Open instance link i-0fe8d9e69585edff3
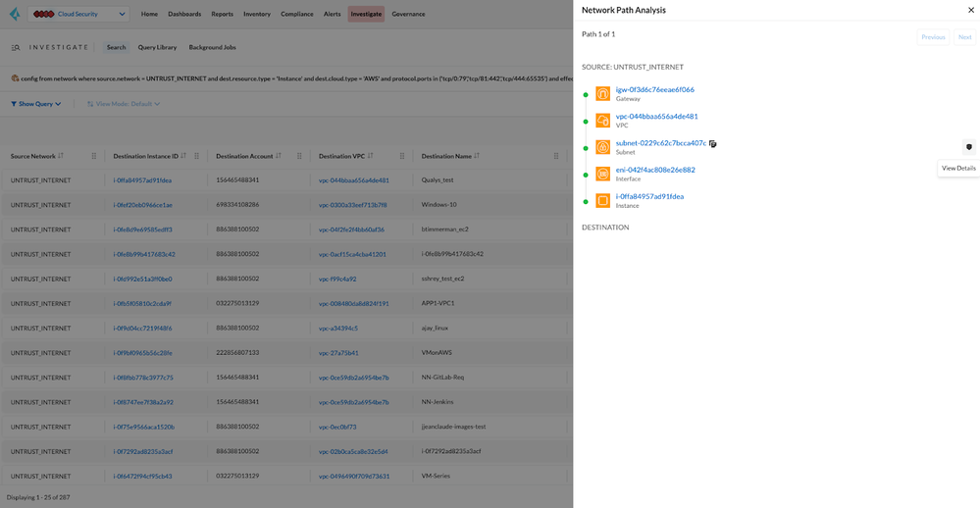This screenshot has width=980, height=508. coord(142,229)
